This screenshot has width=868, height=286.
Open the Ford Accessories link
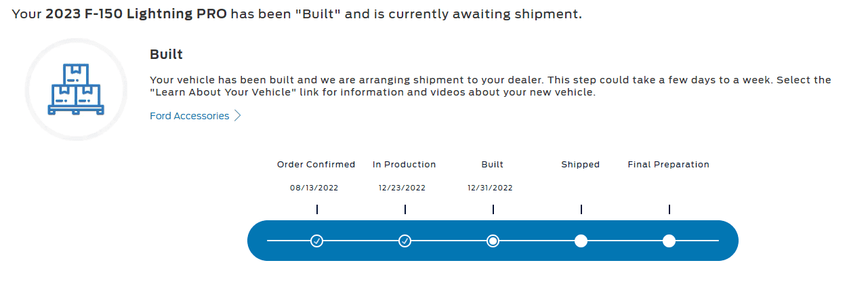(189, 116)
